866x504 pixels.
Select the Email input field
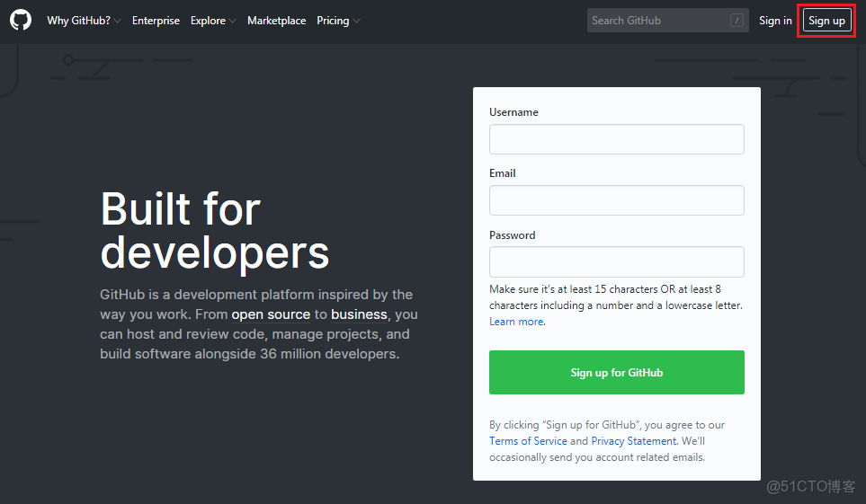tap(616, 200)
